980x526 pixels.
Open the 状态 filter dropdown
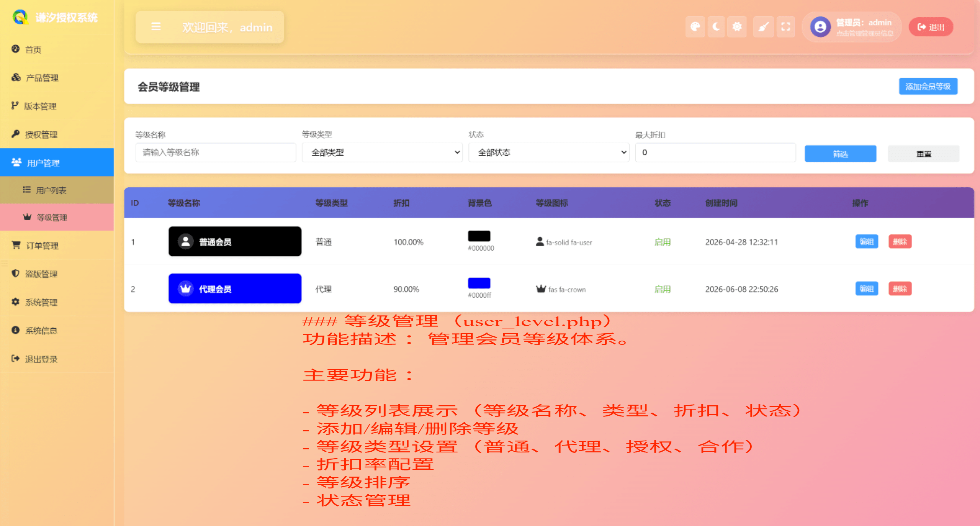(549, 152)
